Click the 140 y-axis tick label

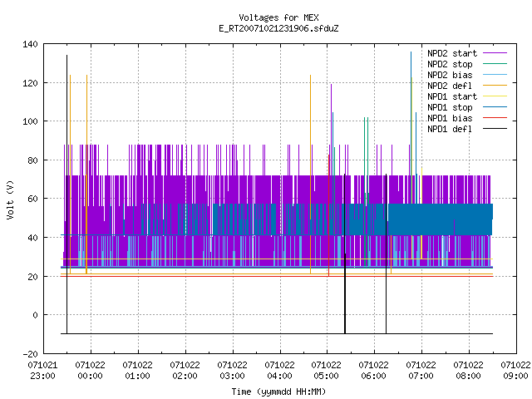click(x=30, y=44)
